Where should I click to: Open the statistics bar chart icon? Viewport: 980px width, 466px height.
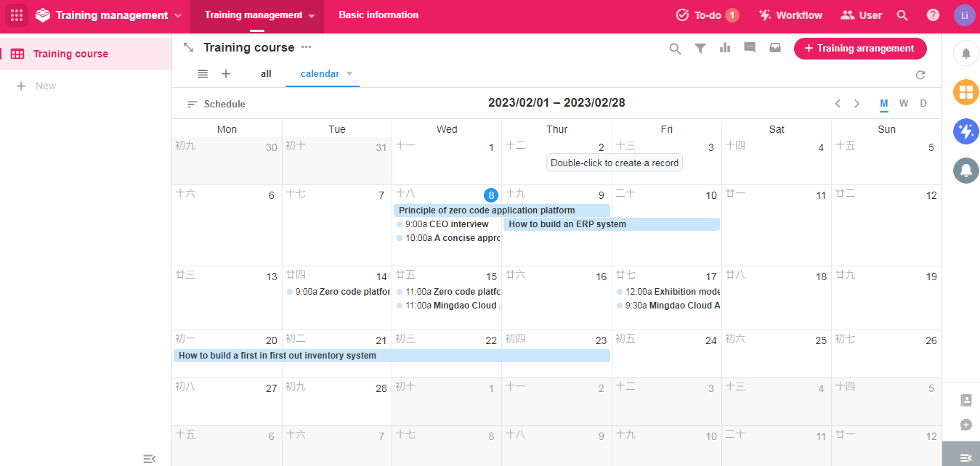point(724,48)
